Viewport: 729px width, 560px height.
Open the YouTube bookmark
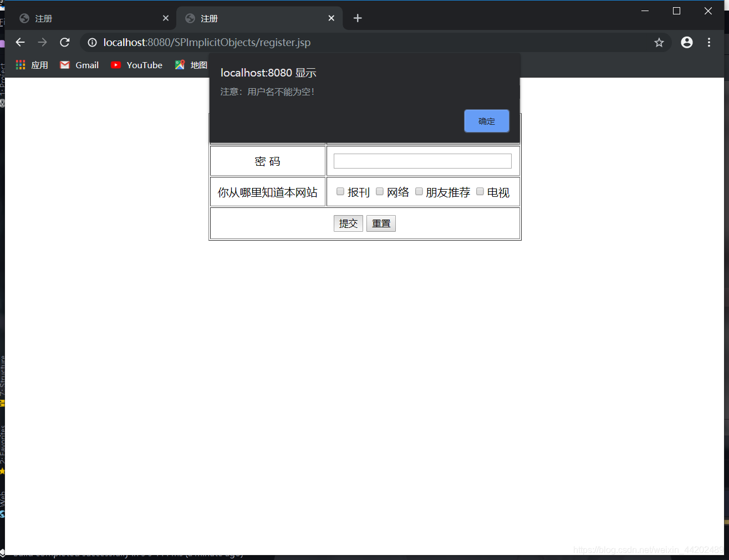[136, 65]
